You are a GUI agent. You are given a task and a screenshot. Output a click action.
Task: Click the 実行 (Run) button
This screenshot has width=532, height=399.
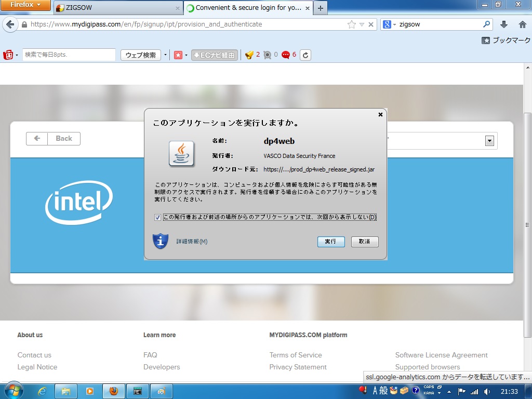pyautogui.click(x=331, y=242)
